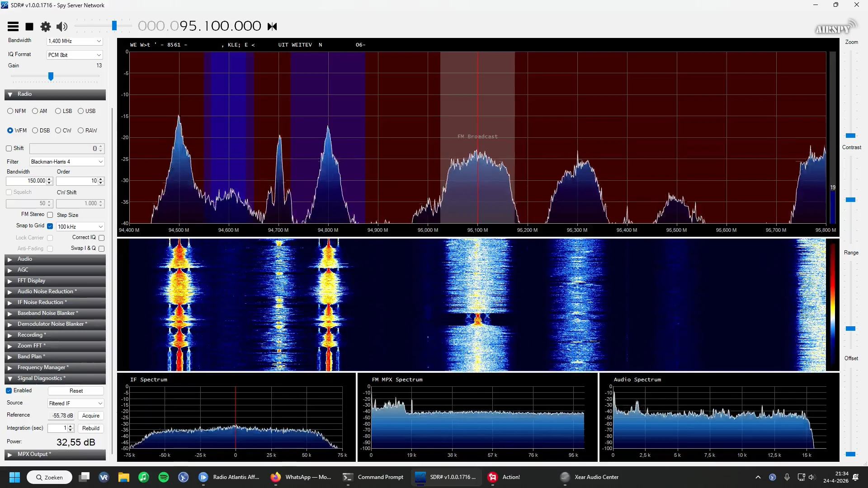868x488 pixels.
Task: Enable Correct IQ
Action: tap(102, 238)
